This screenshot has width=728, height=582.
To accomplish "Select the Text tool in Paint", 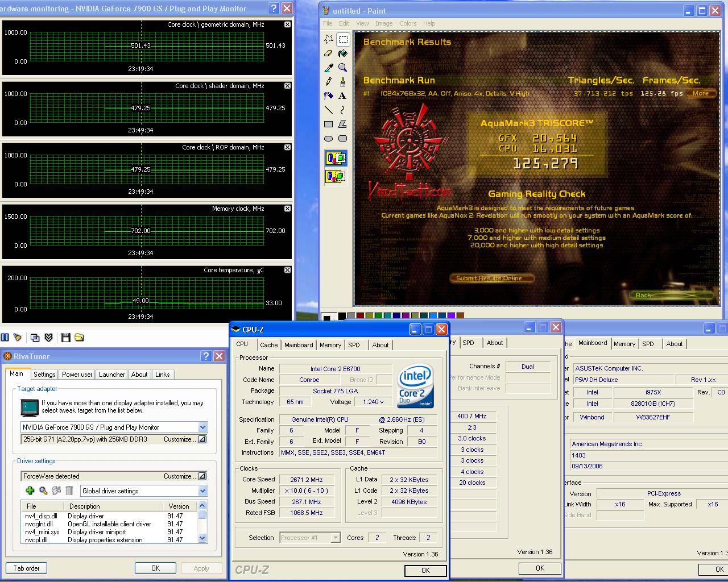I will click(343, 96).
